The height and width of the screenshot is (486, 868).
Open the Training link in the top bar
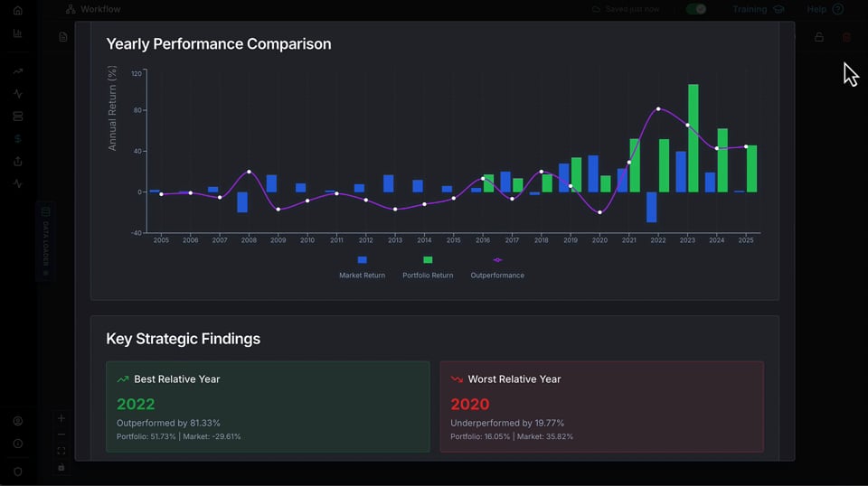[x=757, y=9]
